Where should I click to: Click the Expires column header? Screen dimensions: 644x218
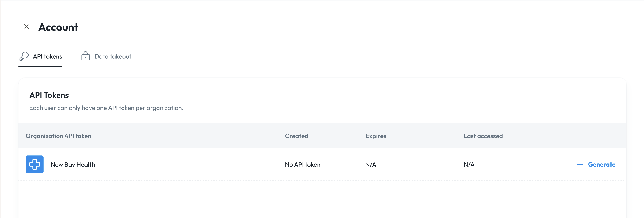point(375,136)
